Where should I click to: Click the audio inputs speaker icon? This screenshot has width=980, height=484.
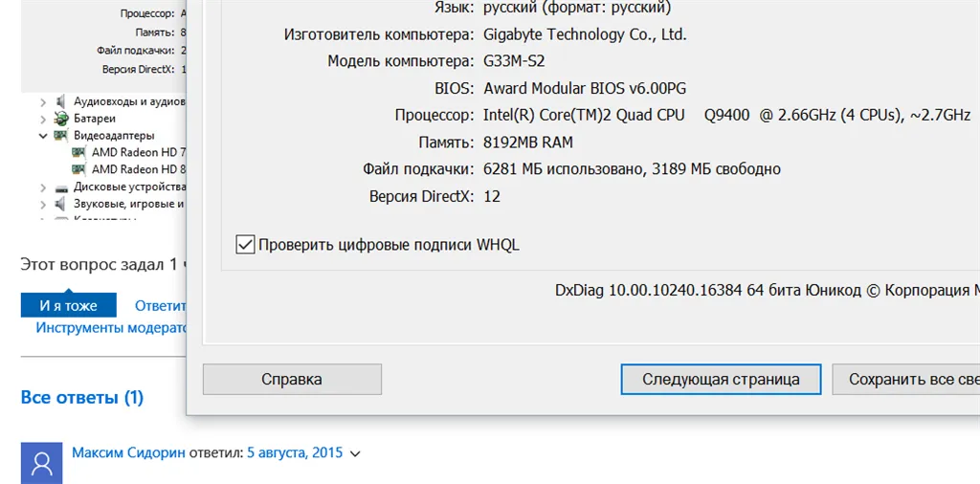(61, 101)
